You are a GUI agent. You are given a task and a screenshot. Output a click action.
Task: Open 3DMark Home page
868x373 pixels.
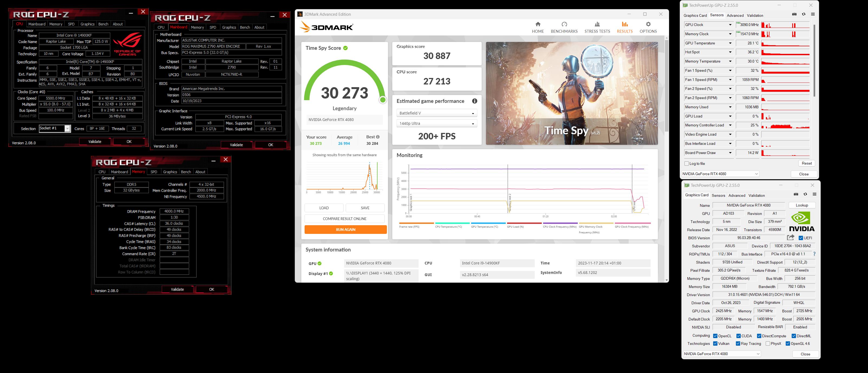tap(538, 27)
